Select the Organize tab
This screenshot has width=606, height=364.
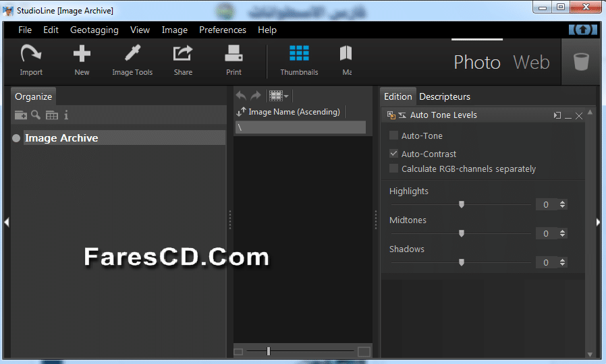[x=33, y=96]
